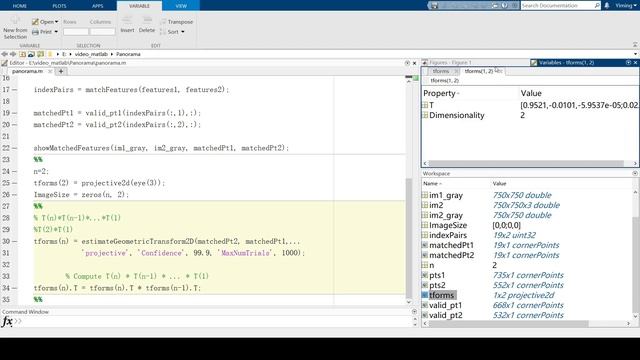Expand the Print dropdown arrow
The image size is (640, 360).
coord(56,32)
